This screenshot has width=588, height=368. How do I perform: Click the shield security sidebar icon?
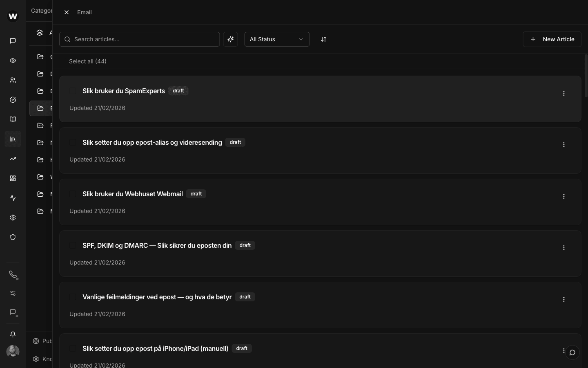pyautogui.click(x=13, y=237)
